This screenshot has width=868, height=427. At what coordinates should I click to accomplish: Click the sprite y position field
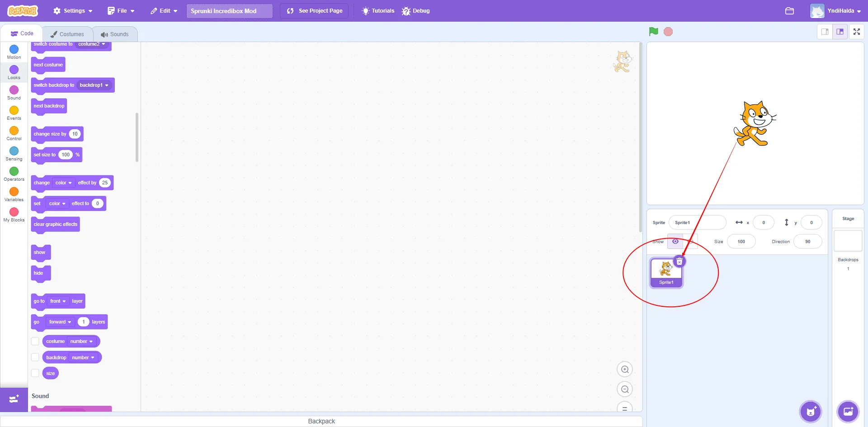811,222
